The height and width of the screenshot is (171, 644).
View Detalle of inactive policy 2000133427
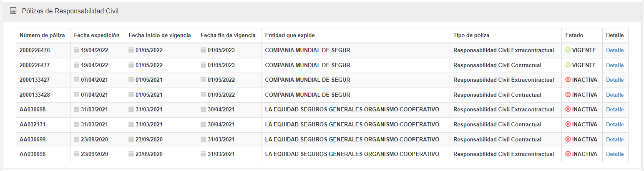coord(615,80)
